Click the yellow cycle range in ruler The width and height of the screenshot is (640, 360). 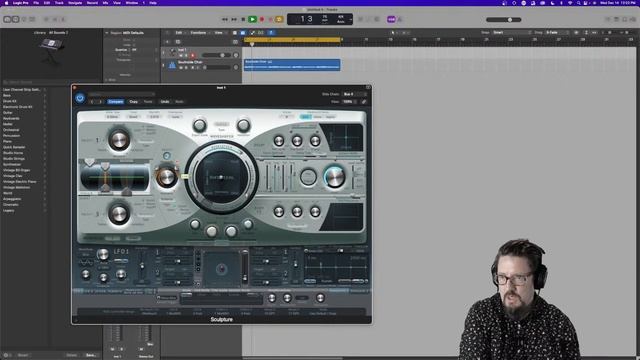[x=292, y=40]
